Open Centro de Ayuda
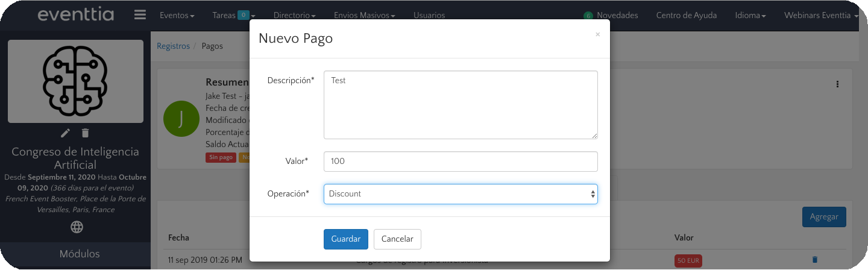The width and height of the screenshot is (868, 270). [686, 16]
